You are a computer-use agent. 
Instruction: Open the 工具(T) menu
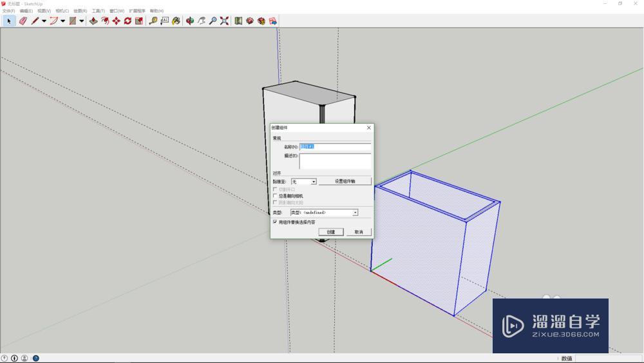click(x=98, y=11)
